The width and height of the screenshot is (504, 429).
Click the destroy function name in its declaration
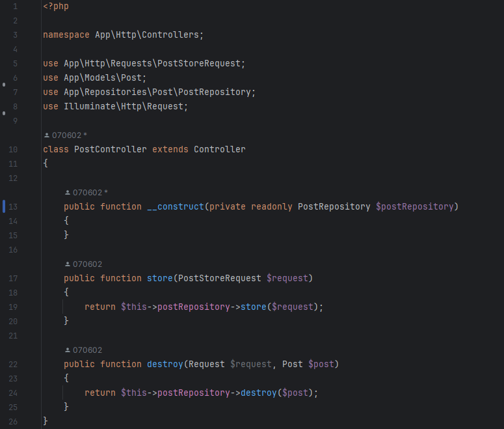[165, 365]
